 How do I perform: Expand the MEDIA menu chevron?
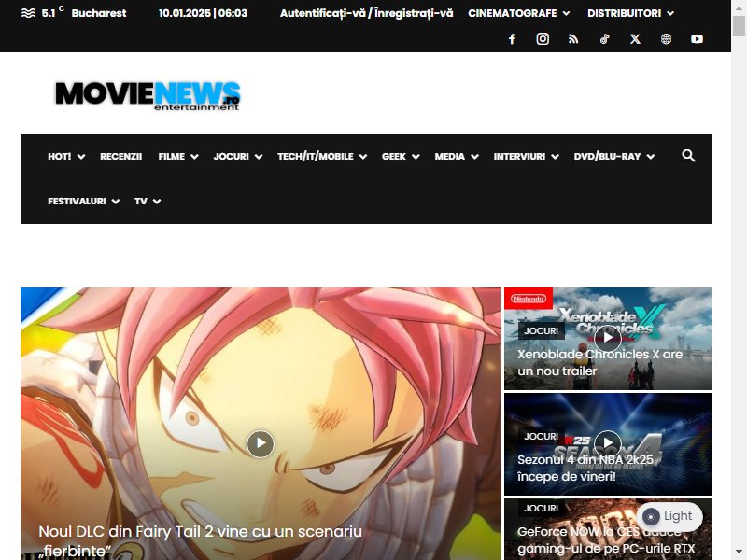pyautogui.click(x=474, y=157)
